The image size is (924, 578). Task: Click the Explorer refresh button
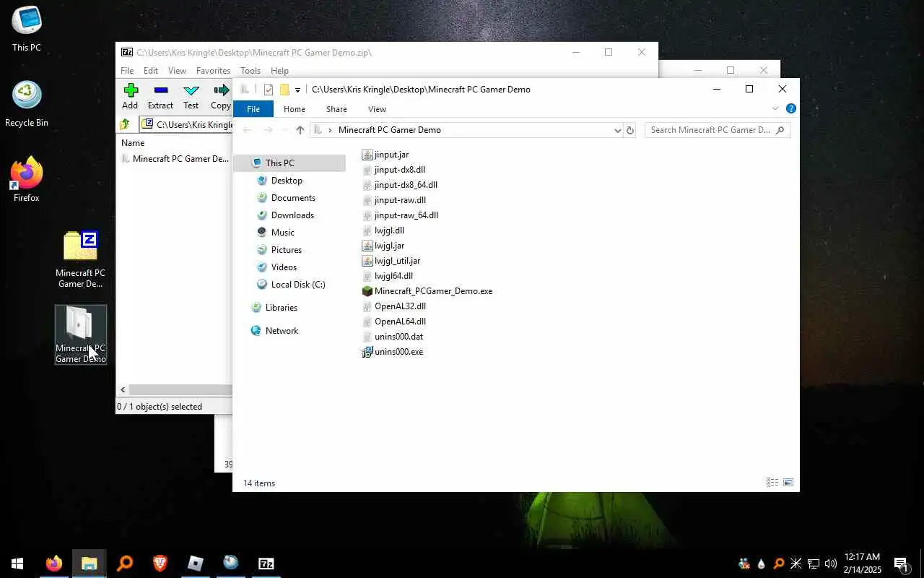point(630,130)
